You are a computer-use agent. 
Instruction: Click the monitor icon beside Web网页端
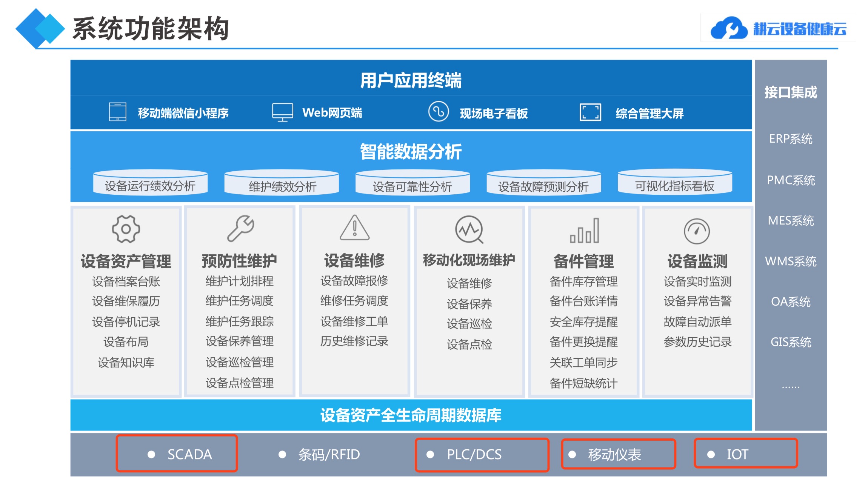tap(282, 112)
